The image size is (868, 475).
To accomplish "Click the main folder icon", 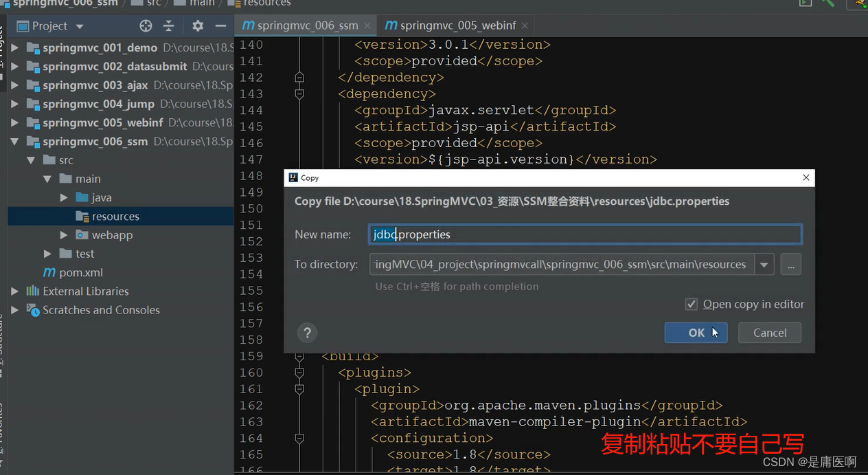I will click(x=66, y=179).
